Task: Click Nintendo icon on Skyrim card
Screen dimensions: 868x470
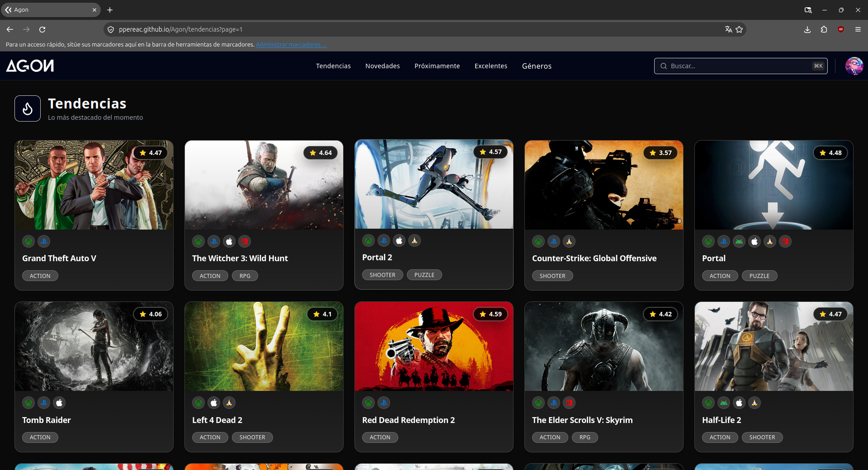Action: click(569, 403)
